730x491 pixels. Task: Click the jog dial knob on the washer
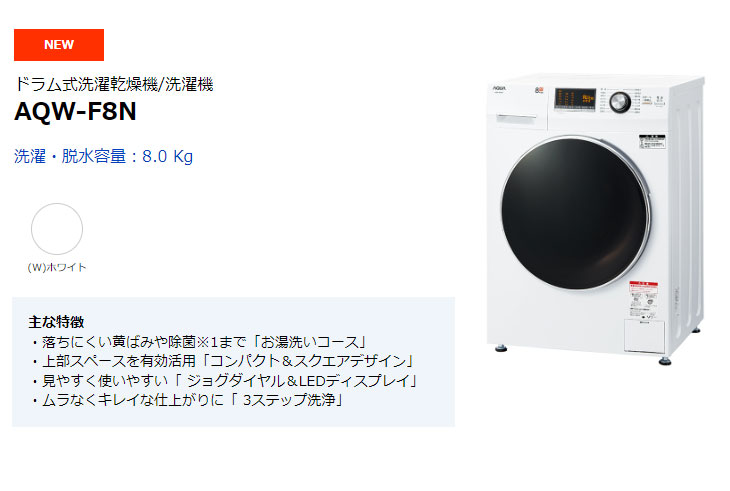tap(620, 102)
